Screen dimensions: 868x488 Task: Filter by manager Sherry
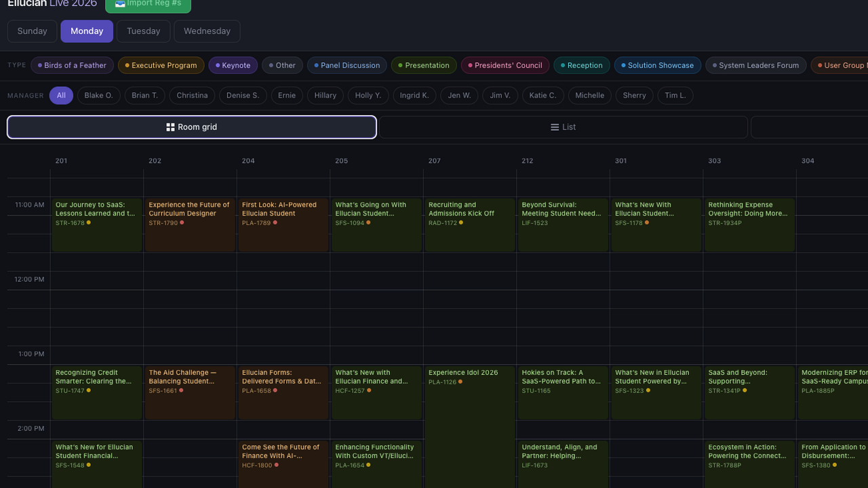pyautogui.click(x=634, y=96)
